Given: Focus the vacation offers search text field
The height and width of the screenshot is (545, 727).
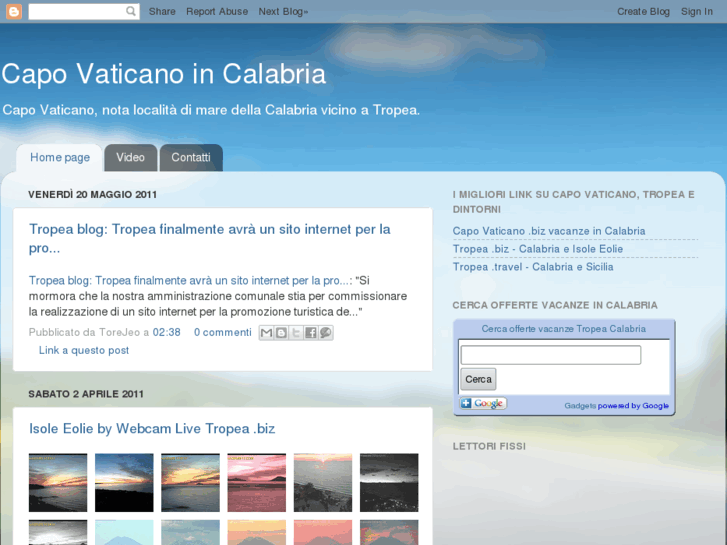Looking at the screenshot, I should 551,355.
